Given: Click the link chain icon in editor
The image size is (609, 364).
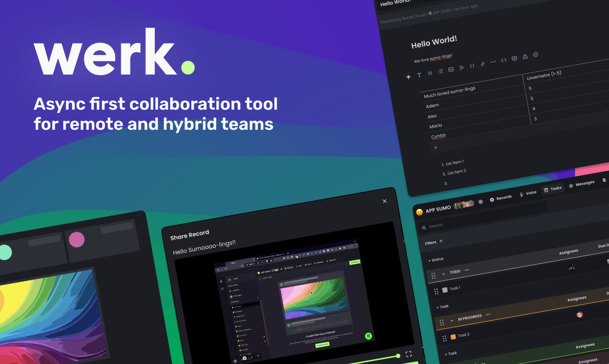Looking at the screenshot, I should [x=482, y=64].
